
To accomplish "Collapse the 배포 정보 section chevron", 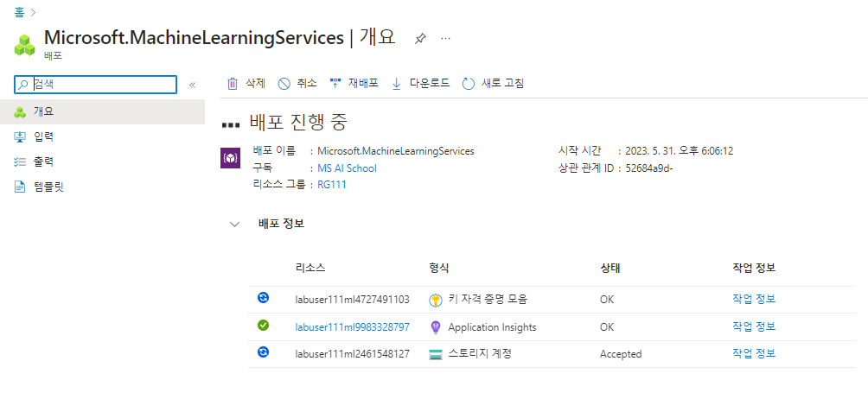I will [234, 225].
